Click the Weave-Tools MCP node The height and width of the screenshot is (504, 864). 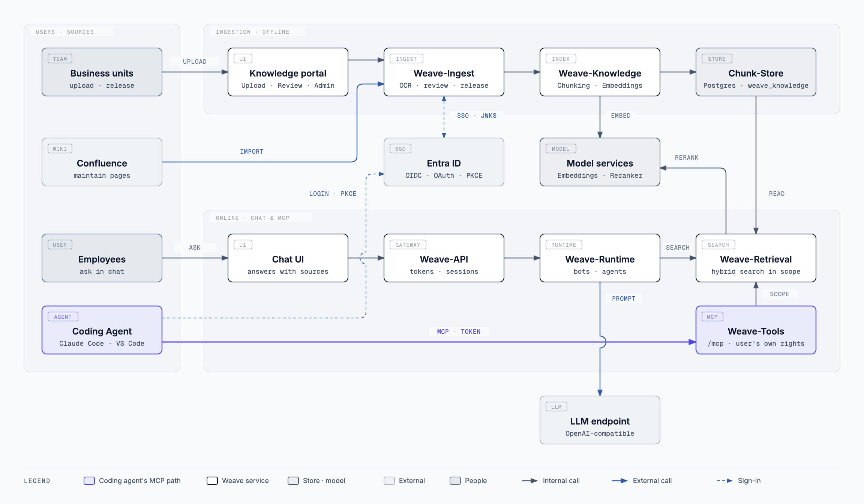click(x=756, y=330)
